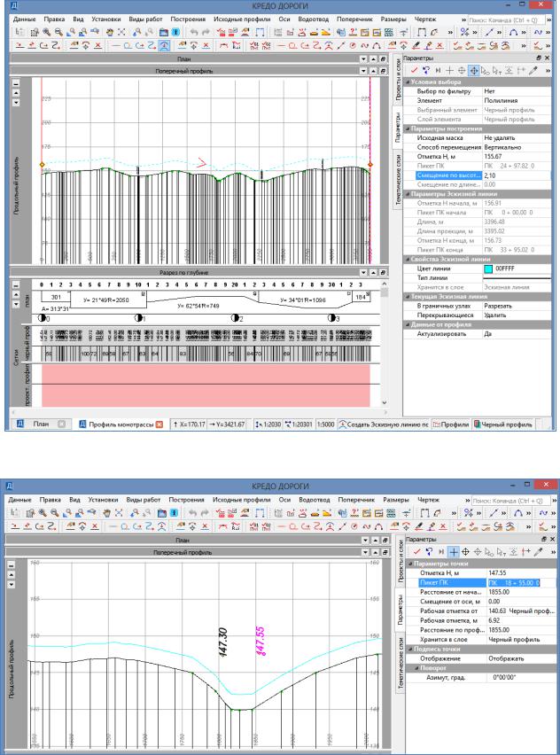Collapse Поворот subsection in lower window
560x755 pixels.
[x=417, y=668]
